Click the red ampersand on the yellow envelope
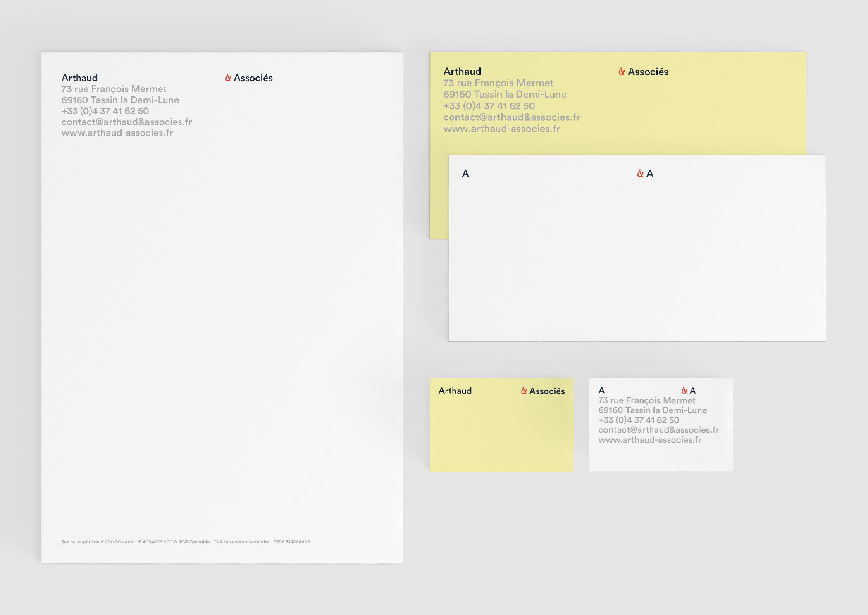Viewport: 868px width, 615px height. tap(621, 72)
